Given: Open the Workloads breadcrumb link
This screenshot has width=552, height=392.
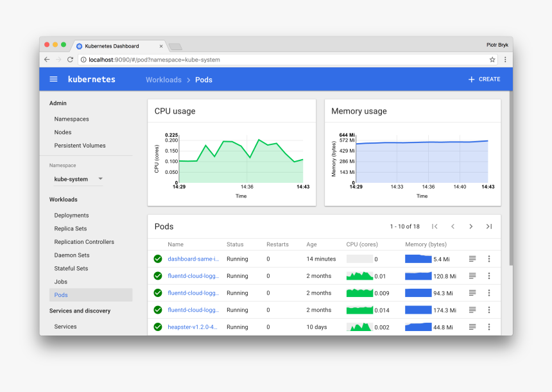Looking at the screenshot, I should point(163,80).
